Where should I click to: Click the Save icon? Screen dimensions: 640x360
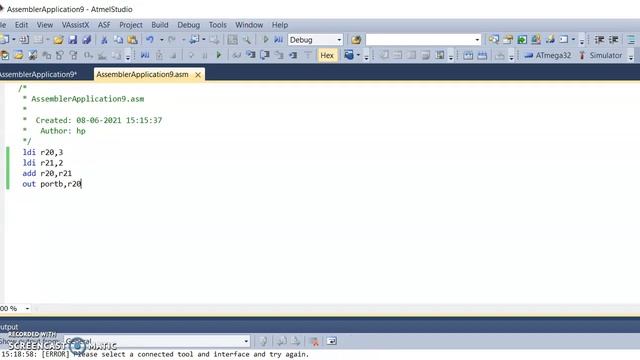(73, 40)
